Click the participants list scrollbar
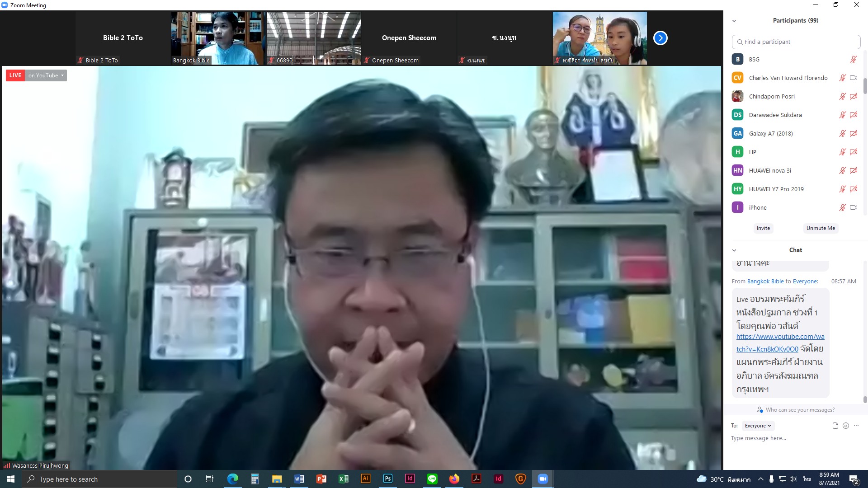868x488 pixels. (x=865, y=86)
